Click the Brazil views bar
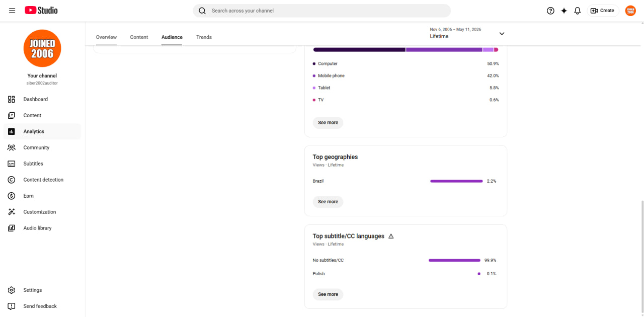The image size is (644, 317). (x=456, y=181)
